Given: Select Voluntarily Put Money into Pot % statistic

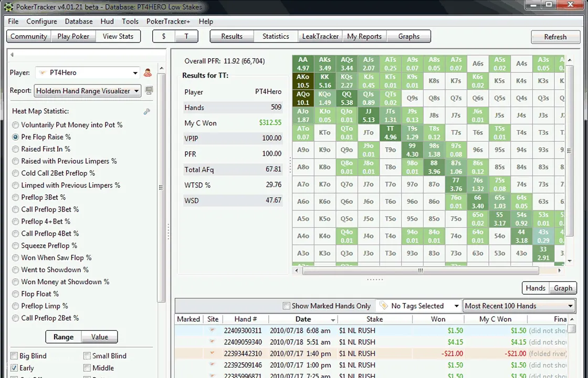Looking at the screenshot, I should pyautogui.click(x=15, y=125).
